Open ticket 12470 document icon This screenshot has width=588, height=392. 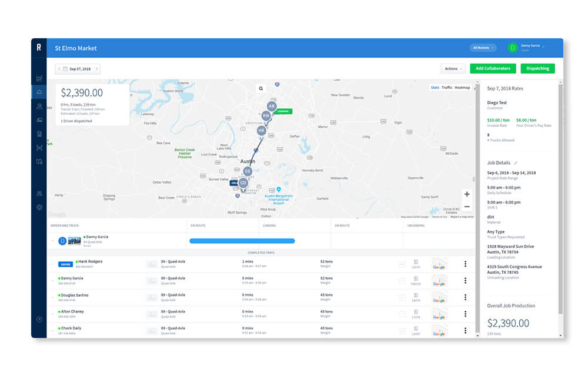416,263
